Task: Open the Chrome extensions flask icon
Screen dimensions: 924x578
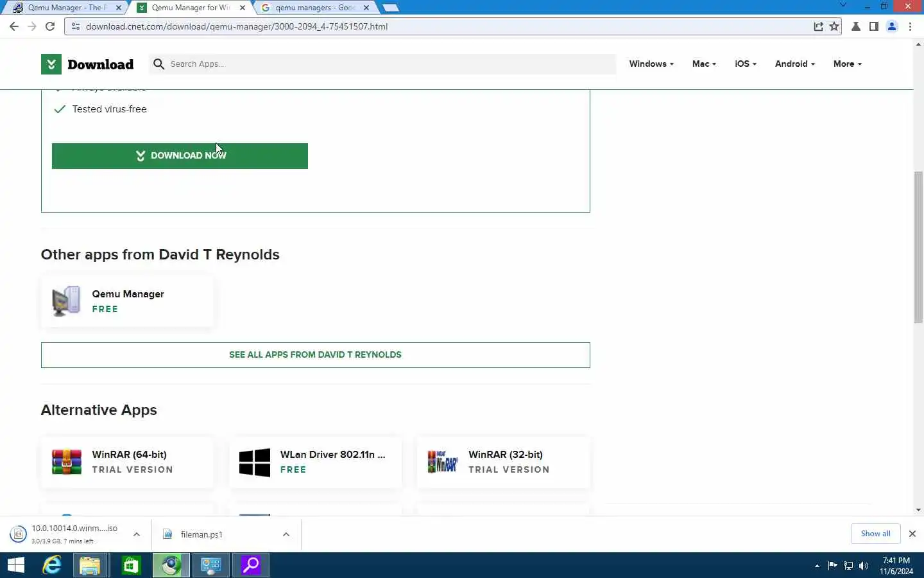Action: pyautogui.click(x=856, y=26)
